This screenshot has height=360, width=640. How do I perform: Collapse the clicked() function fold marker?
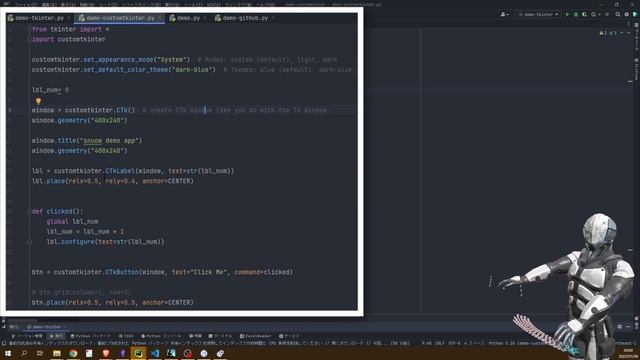point(29,211)
